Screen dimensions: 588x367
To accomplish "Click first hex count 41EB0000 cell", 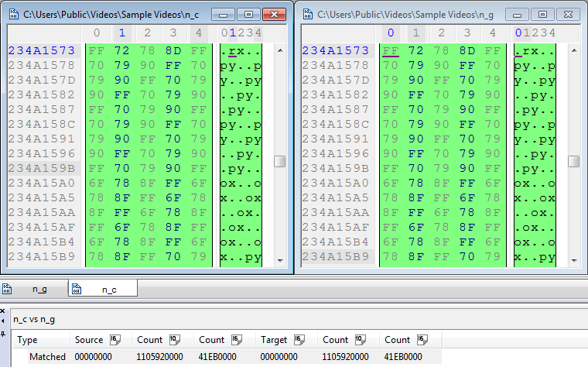I will (217, 356).
